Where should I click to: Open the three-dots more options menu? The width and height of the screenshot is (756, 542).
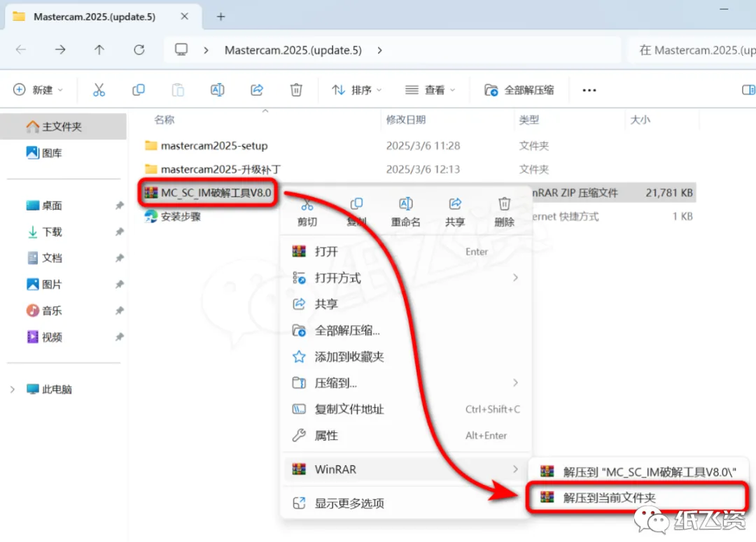(x=589, y=90)
